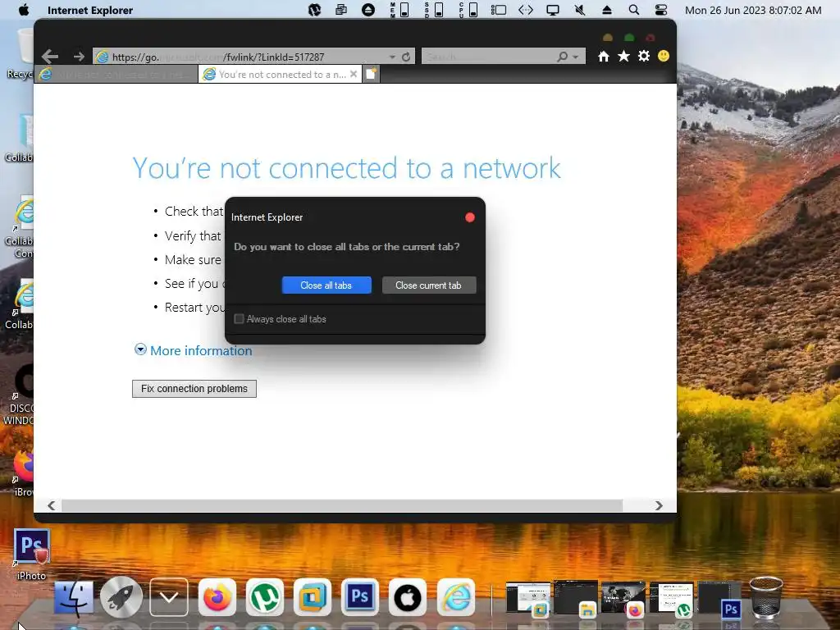Image resolution: width=840 pixels, height=630 pixels.
Task: Click the code brackets icon in menu bar
Action: pyautogui.click(x=526, y=10)
